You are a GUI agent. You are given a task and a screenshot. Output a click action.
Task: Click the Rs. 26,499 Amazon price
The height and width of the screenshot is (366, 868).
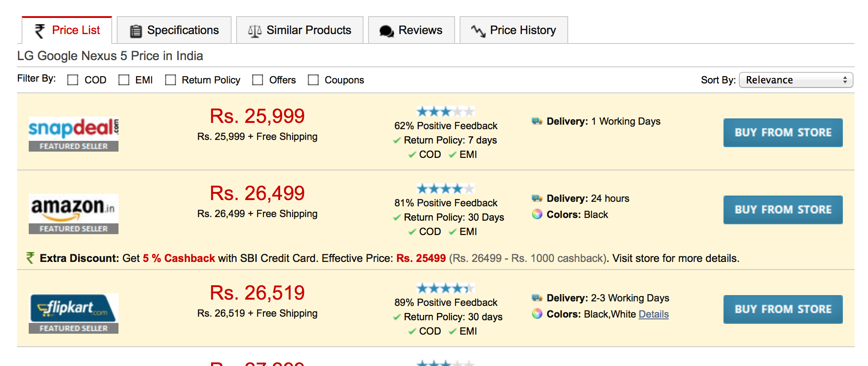pyautogui.click(x=257, y=193)
